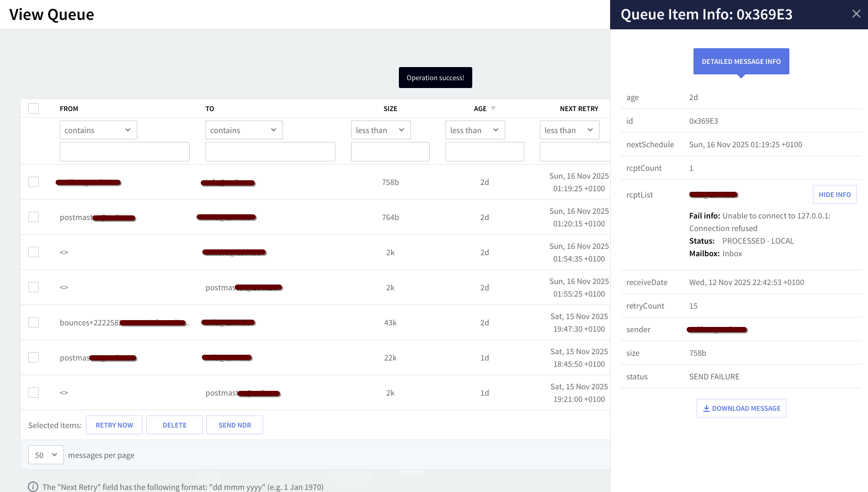Close the Queue Item Info panel
868x492 pixels.
pyautogui.click(x=856, y=14)
